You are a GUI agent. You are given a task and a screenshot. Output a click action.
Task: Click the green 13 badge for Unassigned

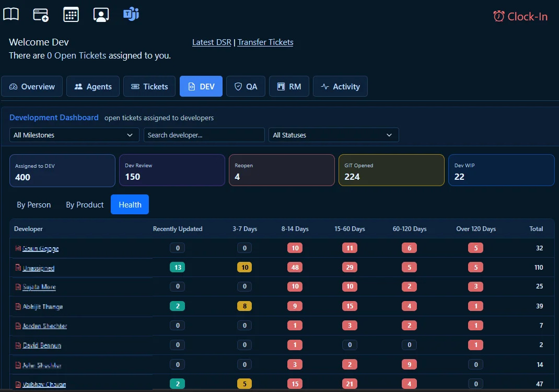177,267
